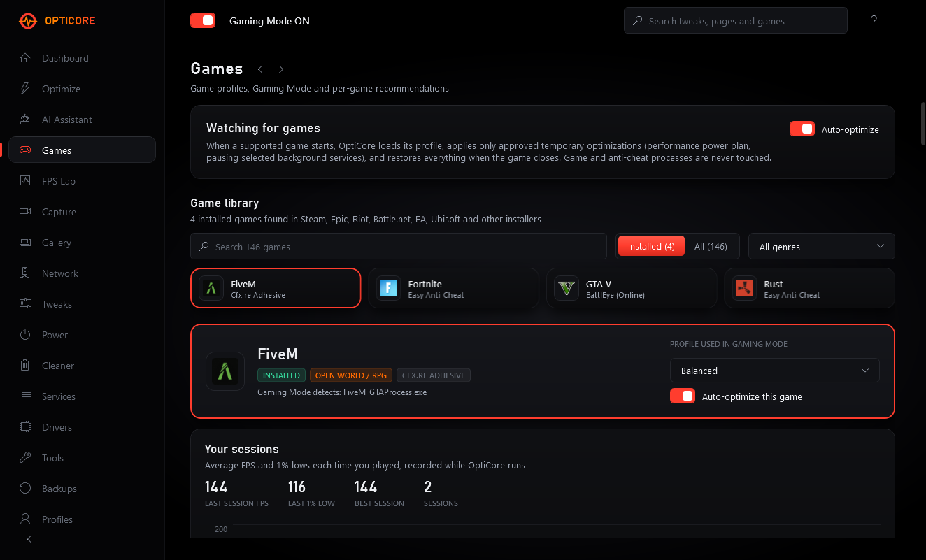Image resolution: width=926 pixels, height=560 pixels.
Task: Go forward with the right chevron
Action: [x=281, y=69]
